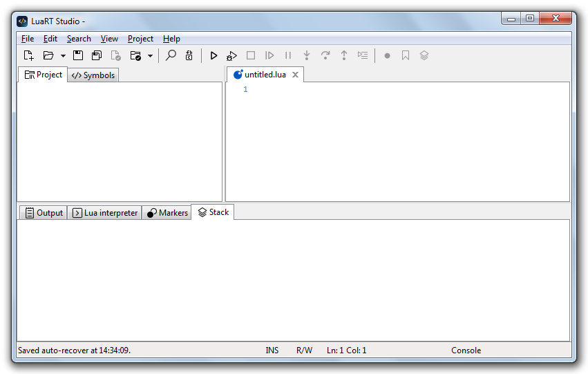Open the File menu
Viewport: 588px width, 374px height.
[x=28, y=39]
